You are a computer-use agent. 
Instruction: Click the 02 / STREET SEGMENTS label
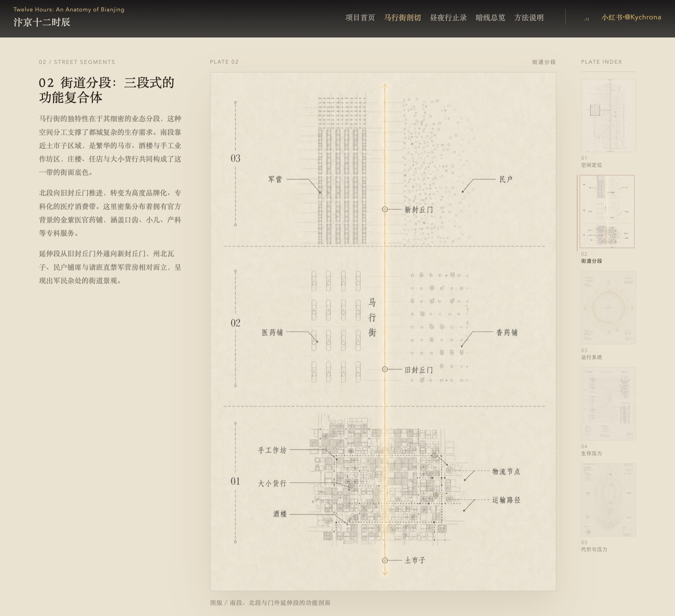pyautogui.click(x=77, y=62)
